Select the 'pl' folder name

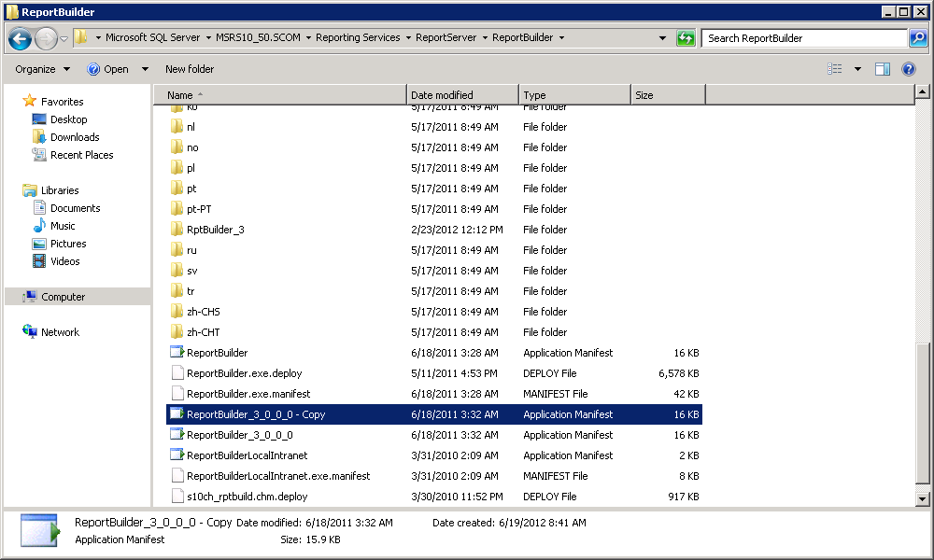pos(191,168)
